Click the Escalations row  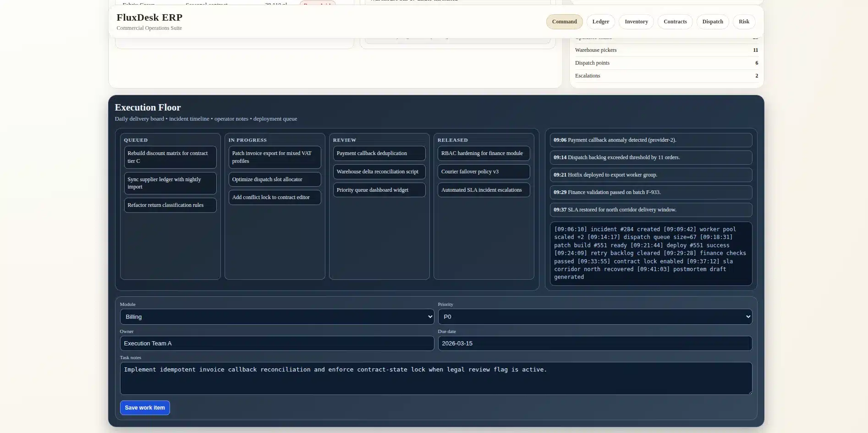(x=666, y=76)
